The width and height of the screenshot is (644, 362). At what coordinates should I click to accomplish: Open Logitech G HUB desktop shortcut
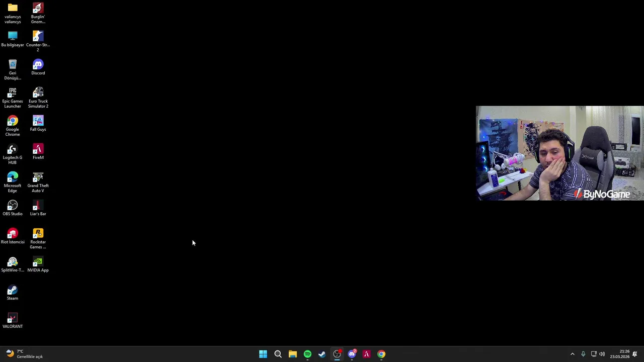(13, 154)
